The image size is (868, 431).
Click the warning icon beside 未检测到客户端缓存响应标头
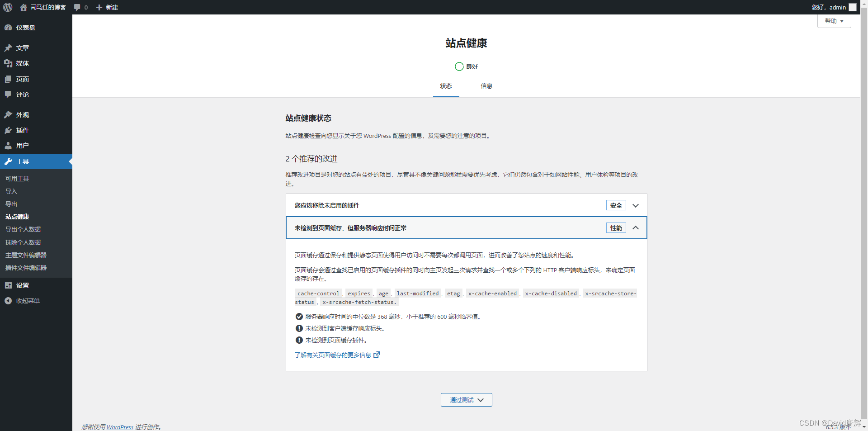tap(299, 328)
